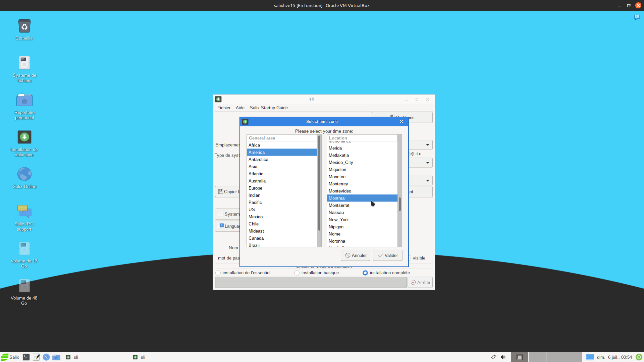Viewport: 644px width, 362px height.
Task: Open the Fichier menu
Action: click(x=224, y=108)
